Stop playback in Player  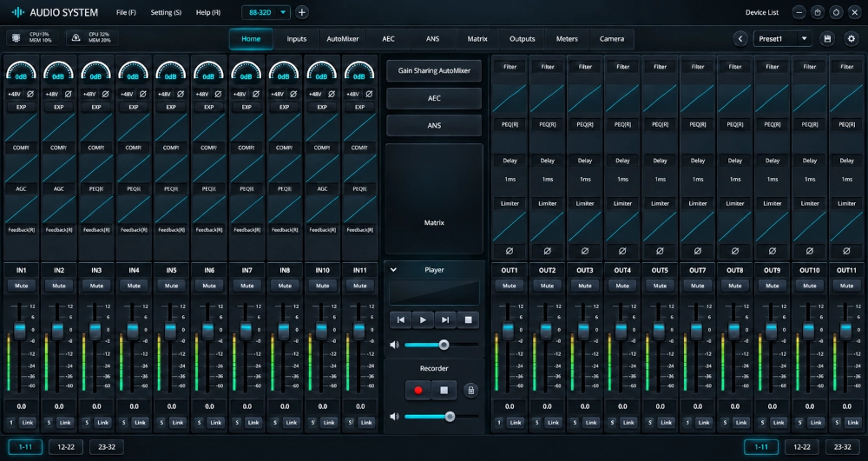468,319
